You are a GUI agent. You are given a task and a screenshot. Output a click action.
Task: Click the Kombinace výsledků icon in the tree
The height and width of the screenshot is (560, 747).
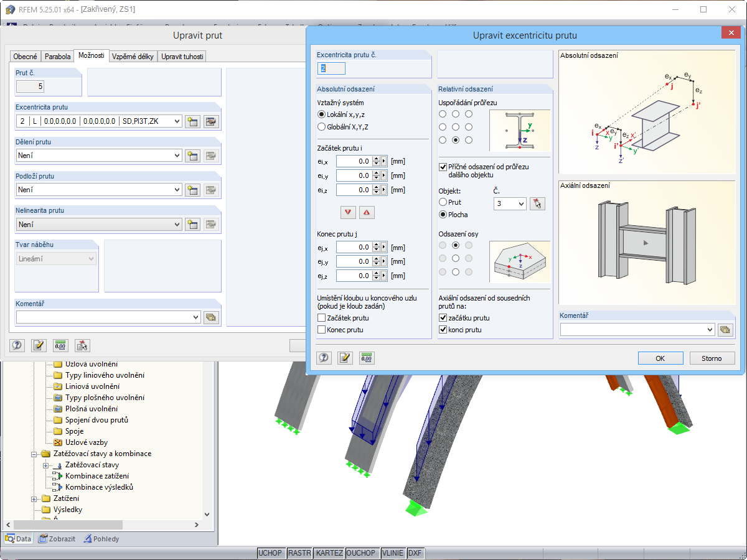58,487
